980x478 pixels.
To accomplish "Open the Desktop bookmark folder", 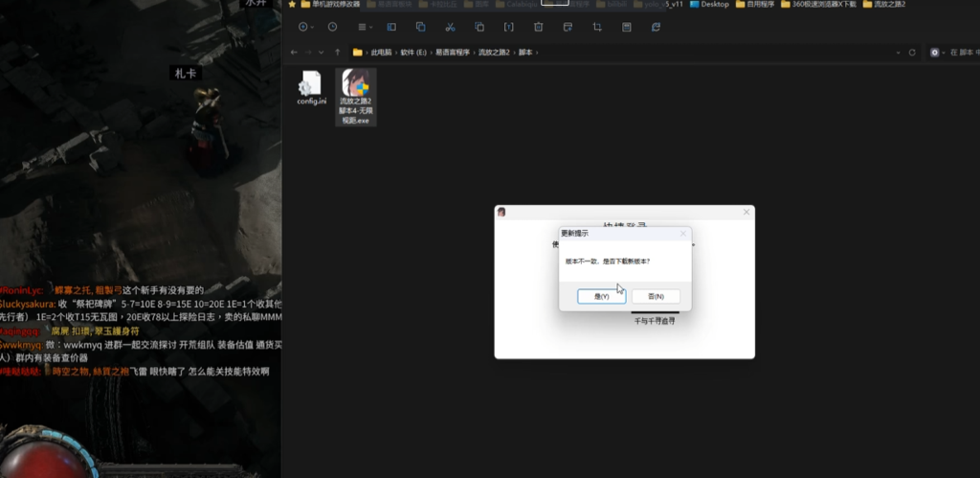I will point(709,4).
